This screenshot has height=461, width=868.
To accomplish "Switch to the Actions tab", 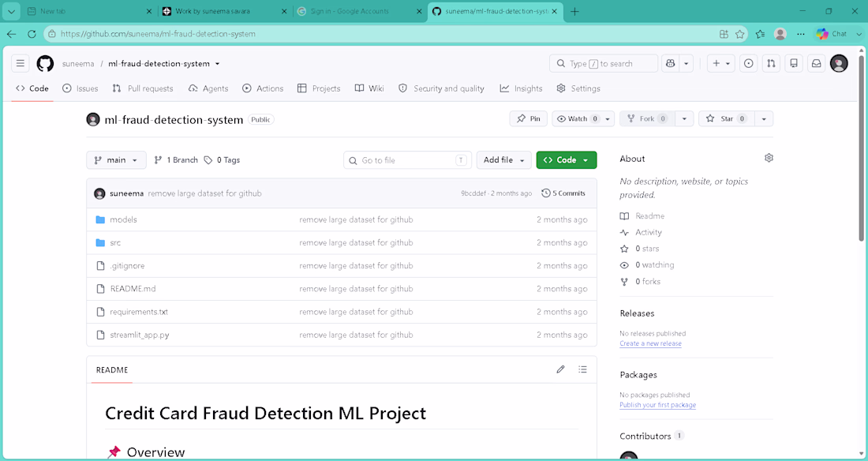I will click(263, 88).
